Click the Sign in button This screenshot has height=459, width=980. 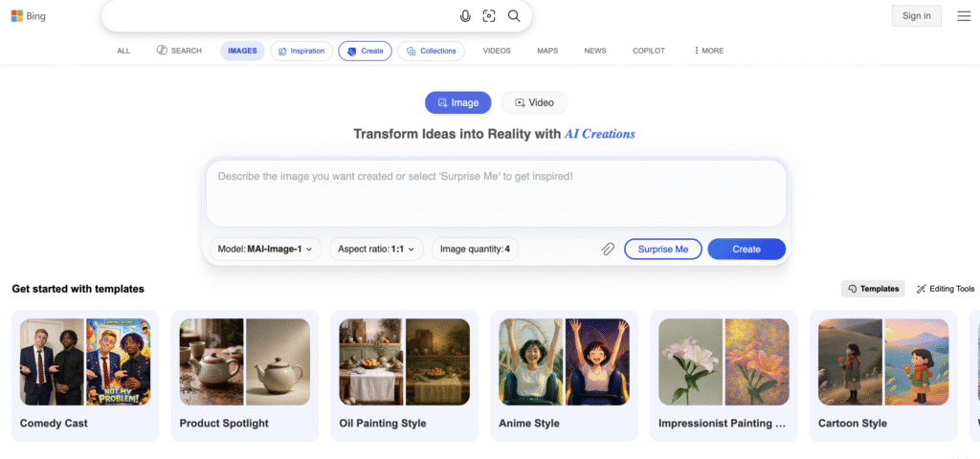[x=916, y=16]
